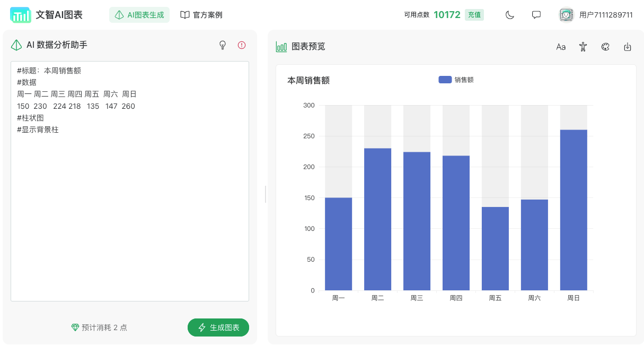644x345 pixels.
Task: Click the 周日 bar in the chart
Action: (x=574, y=210)
